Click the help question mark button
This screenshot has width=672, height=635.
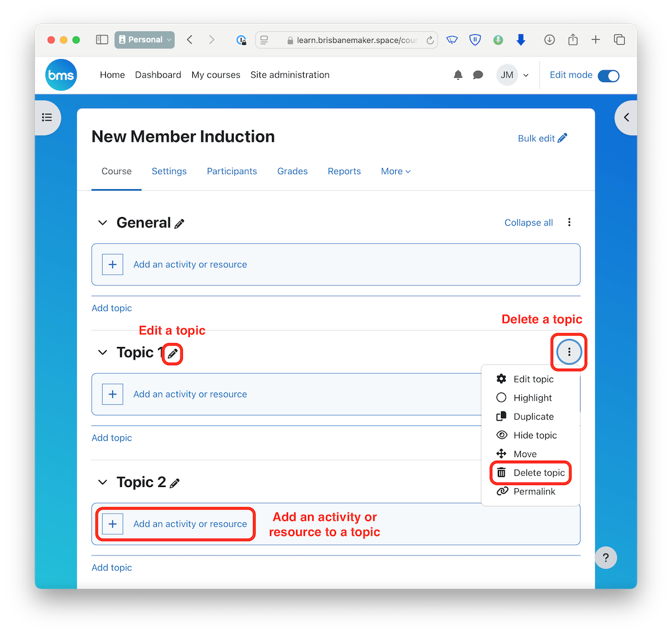[x=606, y=557]
